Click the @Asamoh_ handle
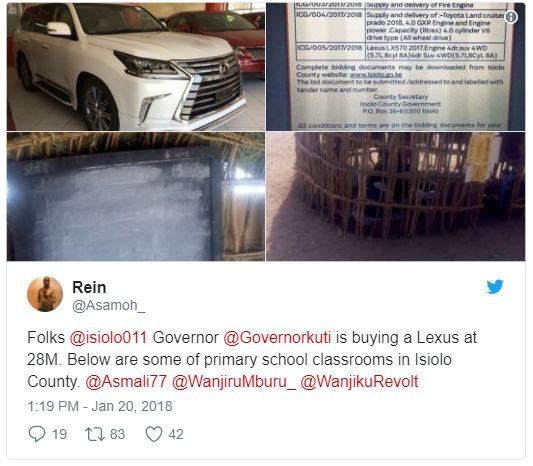The image size is (533, 466). coord(108,306)
